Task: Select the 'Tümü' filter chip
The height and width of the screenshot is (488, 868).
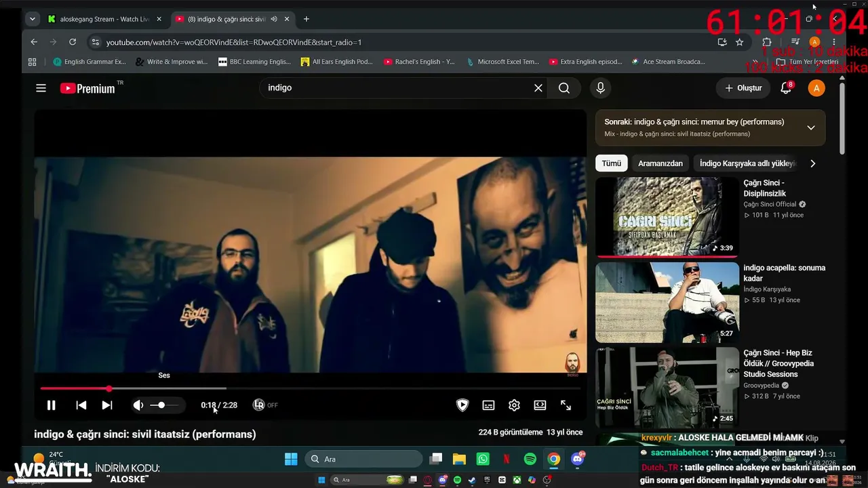Action: pyautogui.click(x=611, y=163)
